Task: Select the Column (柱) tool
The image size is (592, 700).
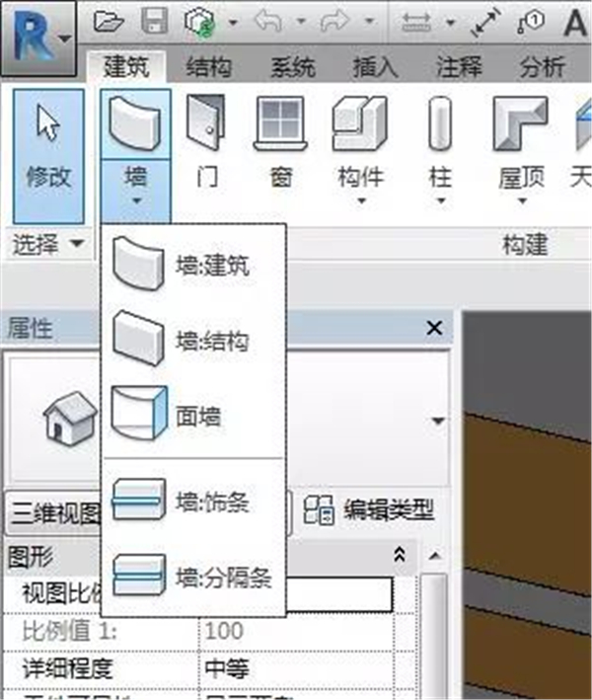Action: click(x=440, y=149)
